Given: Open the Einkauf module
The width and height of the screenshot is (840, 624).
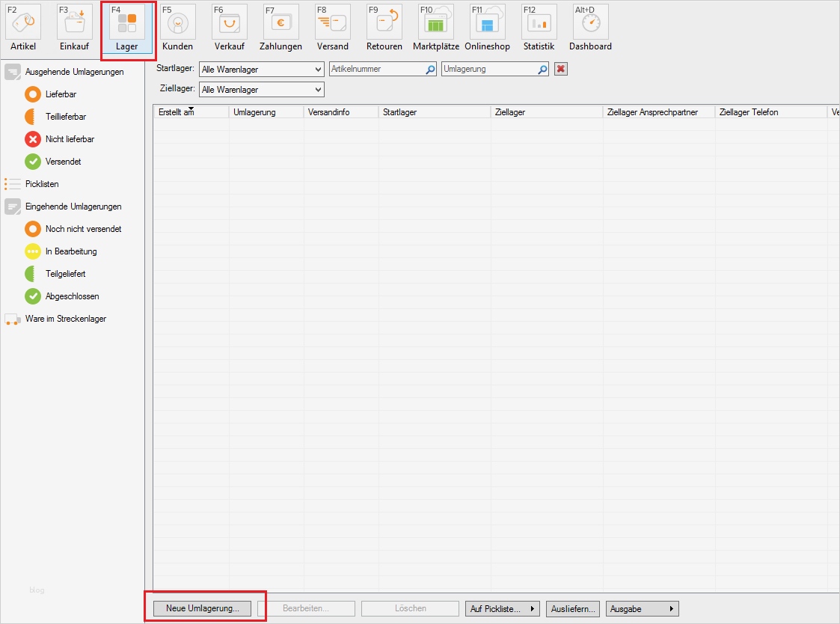Looking at the screenshot, I should pyautogui.click(x=74, y=26).
